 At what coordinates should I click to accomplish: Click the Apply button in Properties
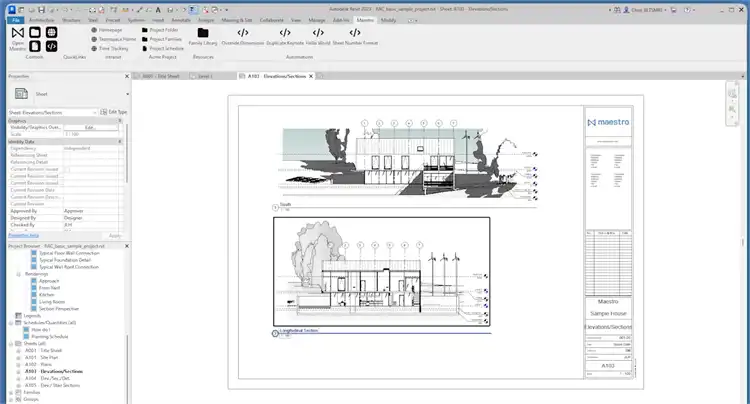(115, 236)
